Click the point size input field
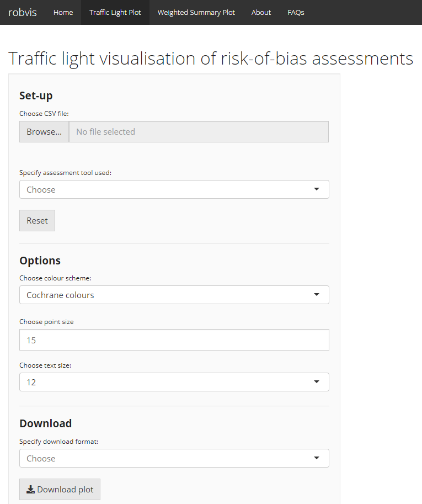This screenshot has height=504, width=422. tap(174, 340)
